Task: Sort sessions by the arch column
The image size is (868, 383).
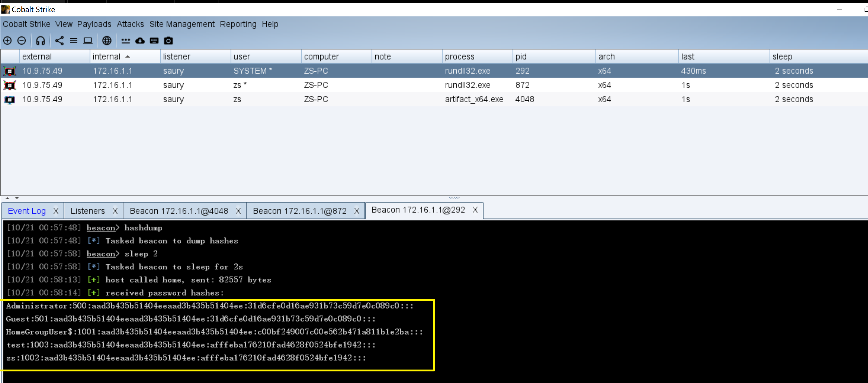Action: point(637,57)
